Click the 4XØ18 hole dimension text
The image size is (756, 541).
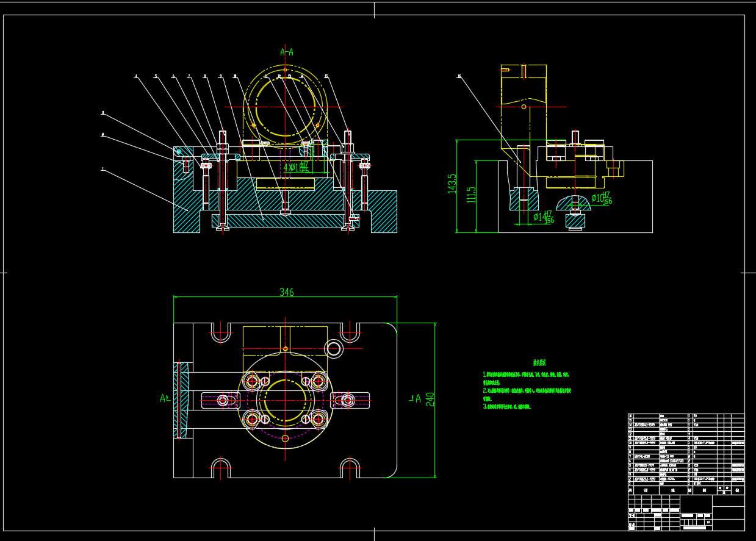pos(297,167)
